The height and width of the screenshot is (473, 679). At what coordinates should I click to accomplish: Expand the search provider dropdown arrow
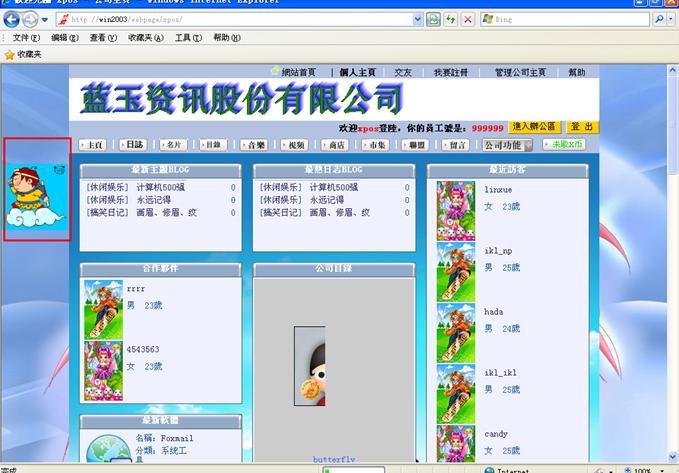670,20
